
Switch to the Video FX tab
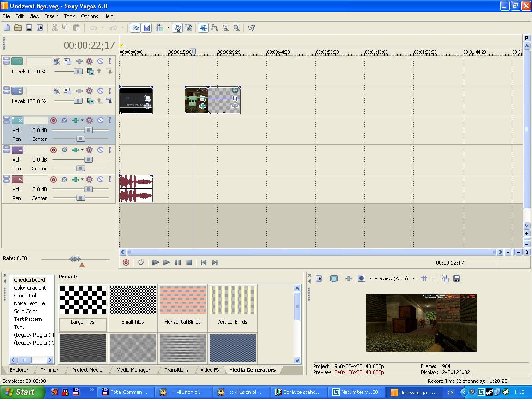(x=210, y=370)
